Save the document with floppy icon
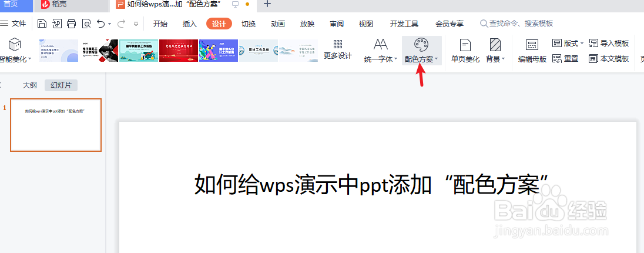 pos(42,24)
